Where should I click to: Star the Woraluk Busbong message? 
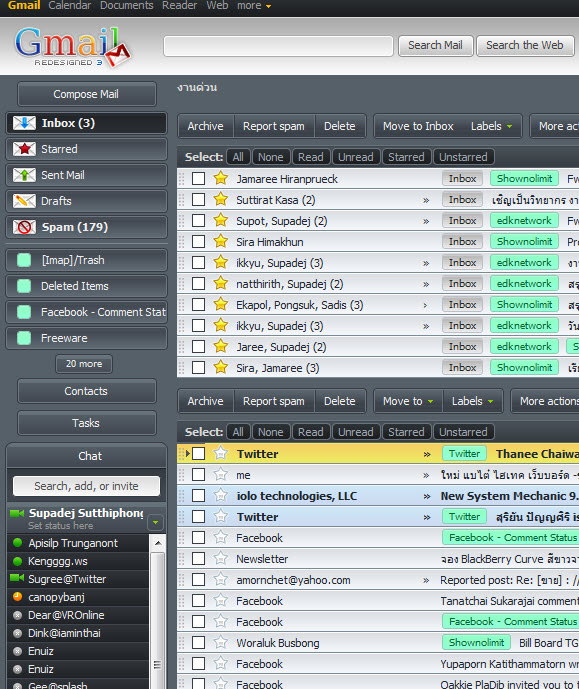coord(221,643)
